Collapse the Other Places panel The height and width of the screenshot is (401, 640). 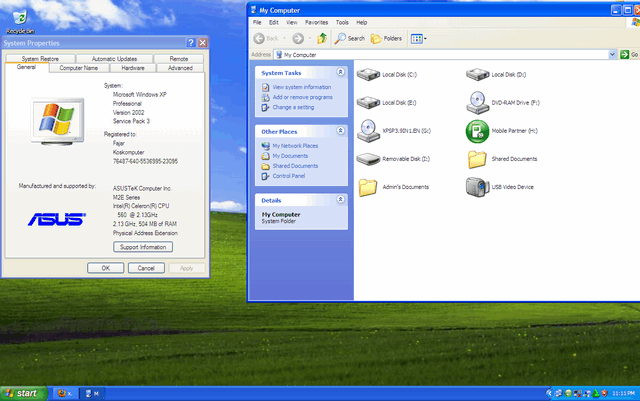pos(340,131)
